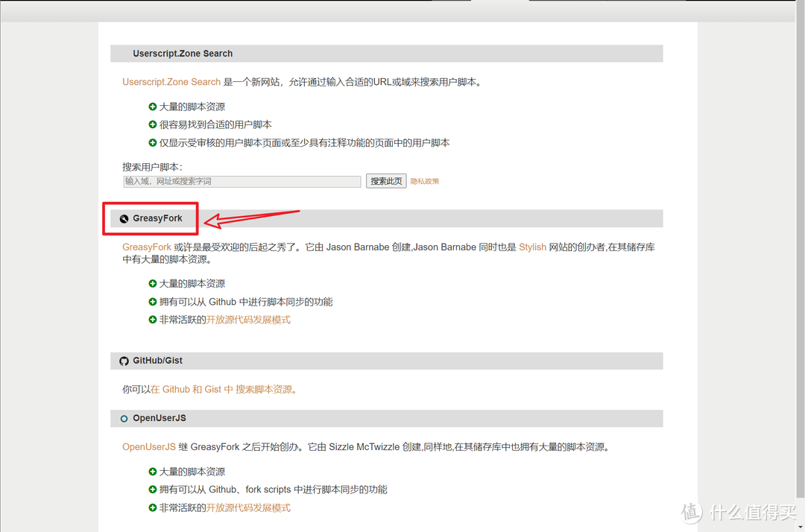Click the text 很容易找到合适的用户脚本

[x=215, y=124]
